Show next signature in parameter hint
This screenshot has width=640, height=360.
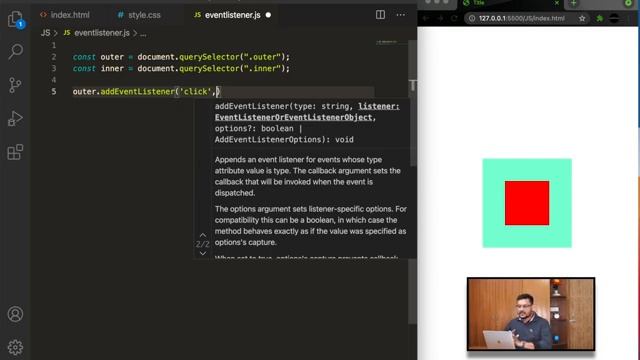203,253
